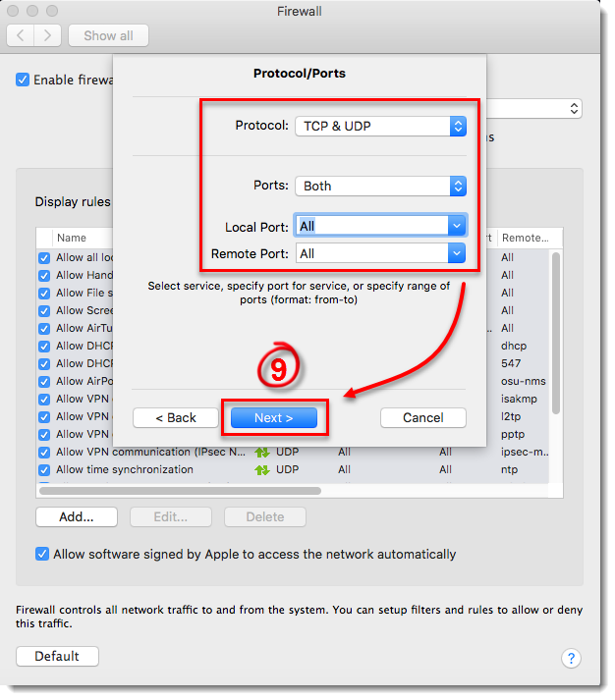Open the help question mark icon
This screenshot has width=615, height=700.
571,658
